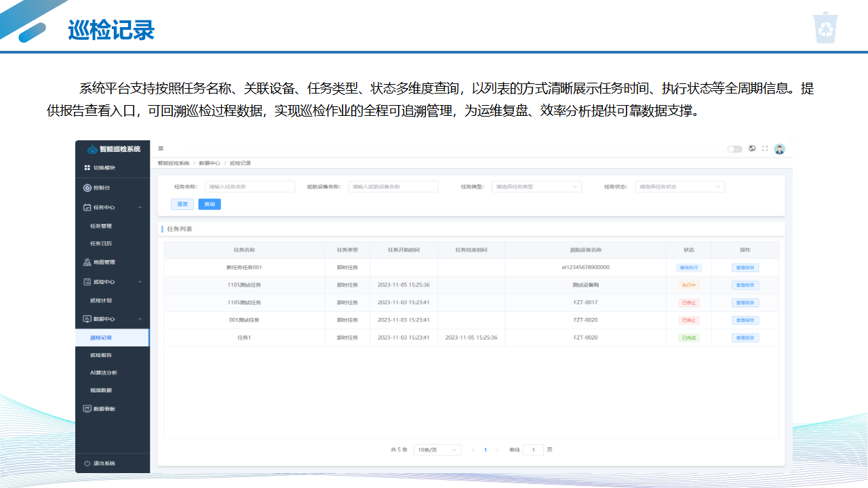This screenshot has width=868, height=488.
Task: Toggle the switch in the top bar
Action: tap(734, 149)
